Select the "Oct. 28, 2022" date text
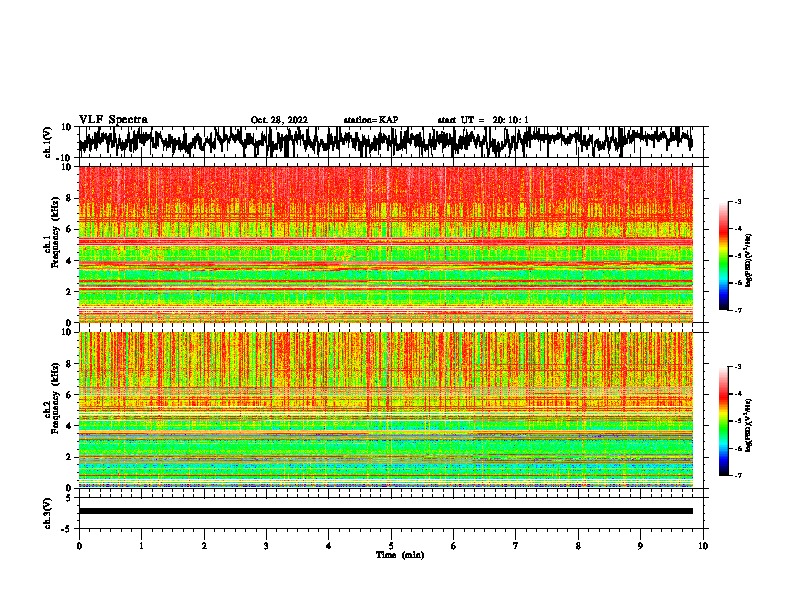 pyautogui.click(x=279, y=120)
